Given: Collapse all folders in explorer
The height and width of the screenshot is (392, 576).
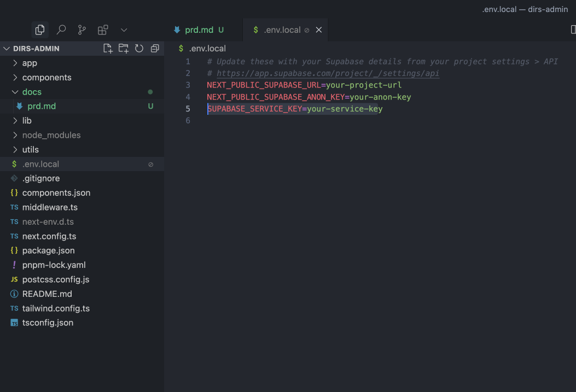Looking at the screenshot, I should click(x=155, y=49).
